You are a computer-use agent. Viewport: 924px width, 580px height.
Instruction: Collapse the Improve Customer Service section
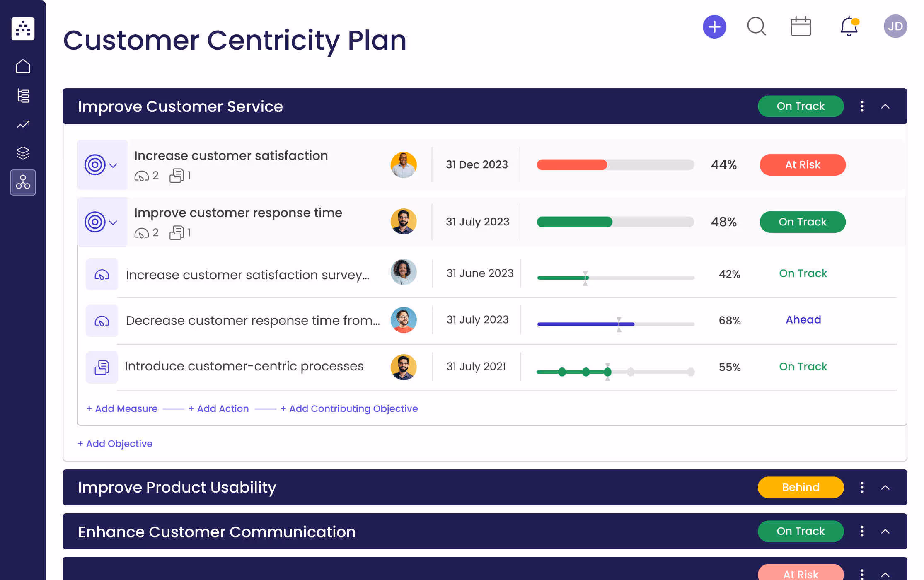click(x=885, y=106)
